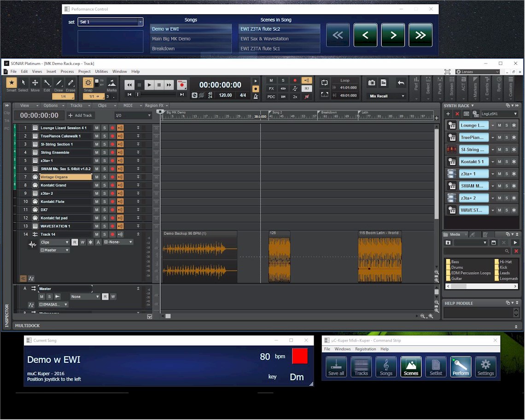The height and width of the screenshot is (420, 525).
Task: Open the Clips edit filter dropdown on Track 14
Action: click(55, 242)
